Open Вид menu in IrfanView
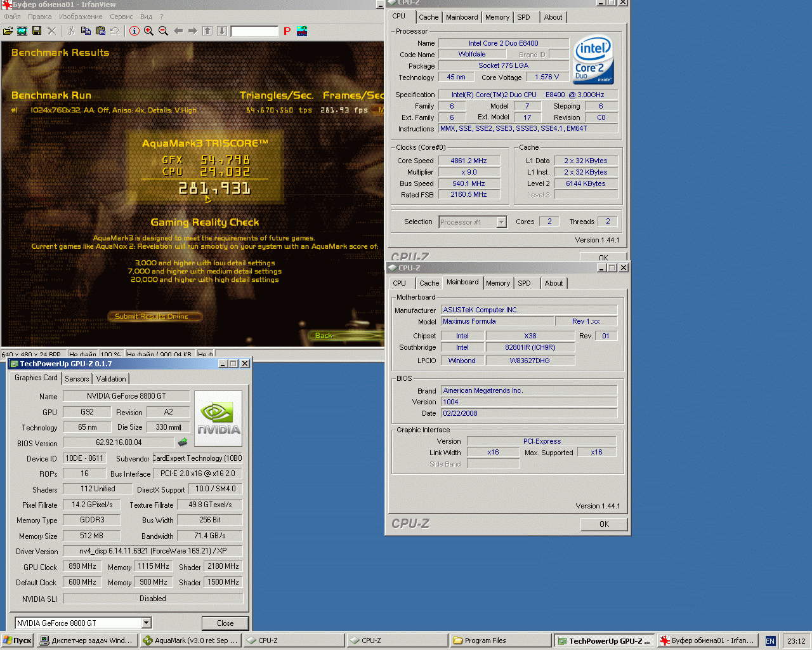Viewport: 812px width, 650px height. (146, 17)
